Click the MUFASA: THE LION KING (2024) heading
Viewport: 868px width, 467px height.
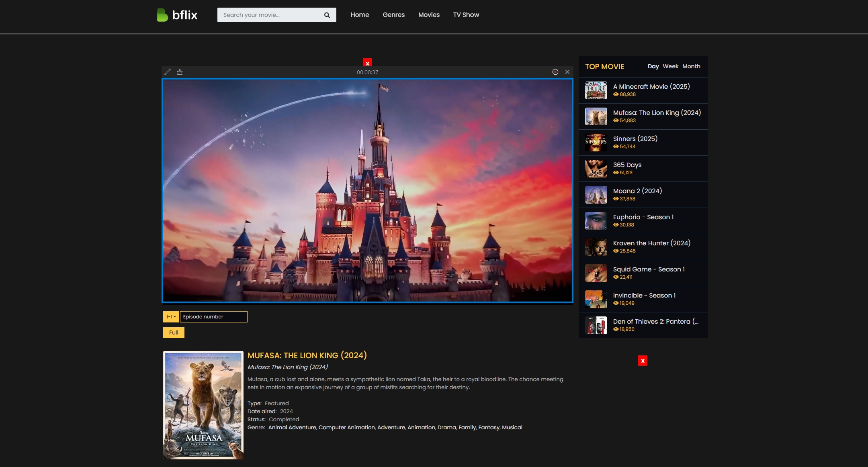pyautogui.click(x=307, y=355)
